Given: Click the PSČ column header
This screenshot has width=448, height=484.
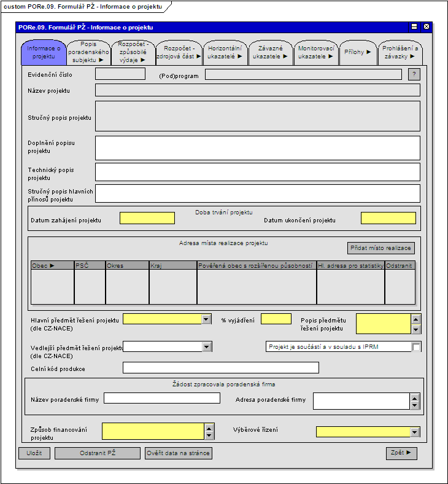Looking at the screenshot, I should coord(90,265).
